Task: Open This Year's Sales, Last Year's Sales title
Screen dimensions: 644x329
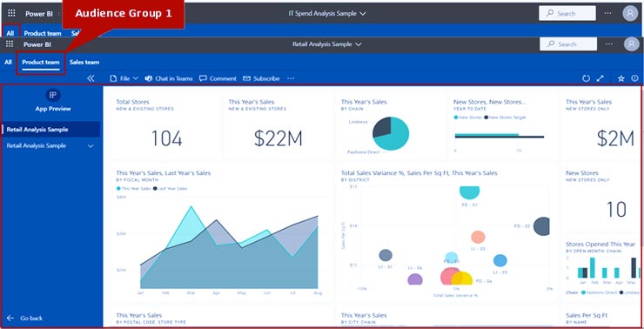Action: [x=164, y=173]
